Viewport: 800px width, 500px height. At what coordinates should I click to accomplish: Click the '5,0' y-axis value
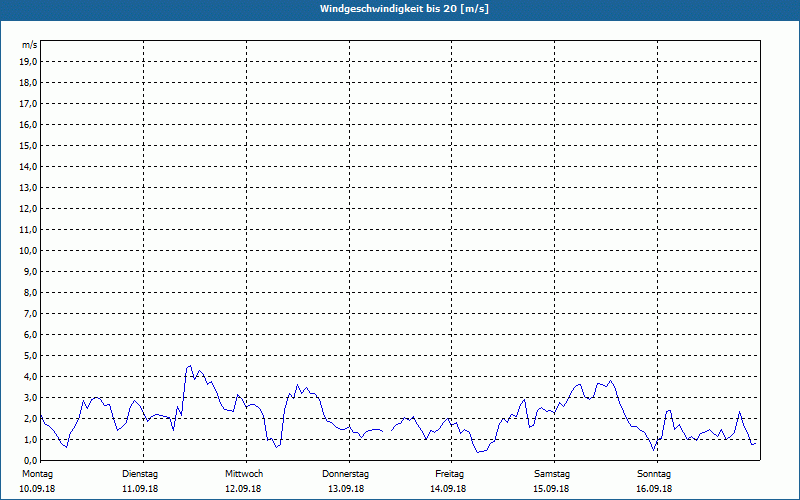click(x=29, y=355)
